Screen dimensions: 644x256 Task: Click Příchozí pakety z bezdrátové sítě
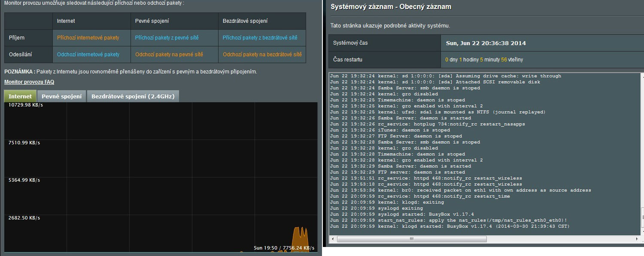pyautogui.click(x=260, y=38)
